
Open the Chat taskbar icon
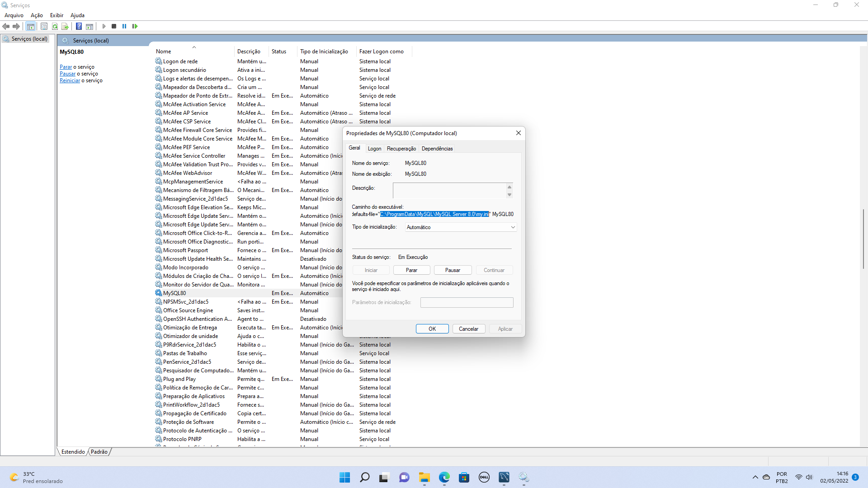(x=404, y=477)
